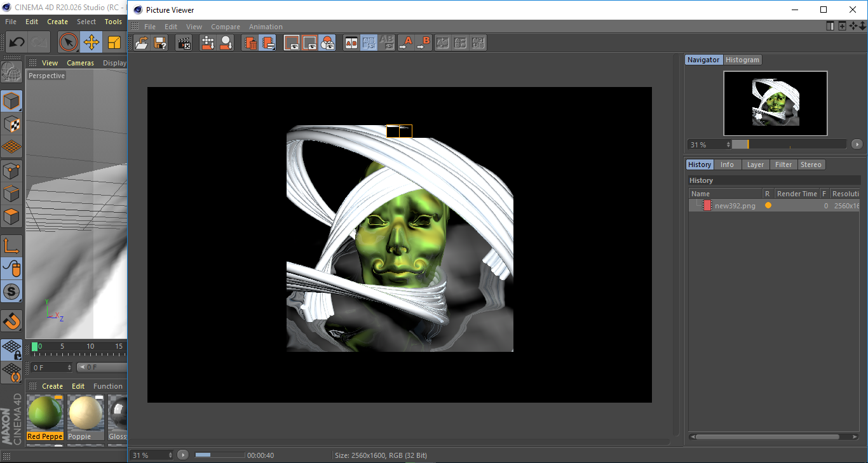Click the last greyed AB icon in the toolbar
Viewport: 868px width, 463px height.
pyautogui.click(x=478, y=43)
